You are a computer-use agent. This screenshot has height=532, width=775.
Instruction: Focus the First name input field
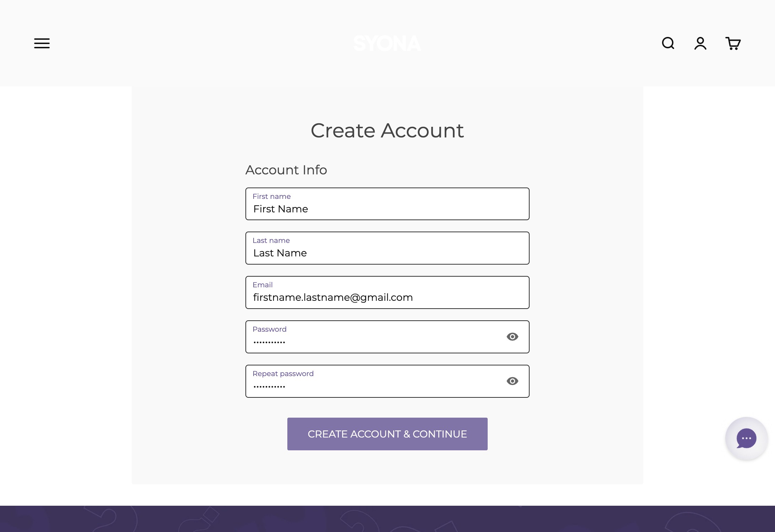(x=387, y=209)
